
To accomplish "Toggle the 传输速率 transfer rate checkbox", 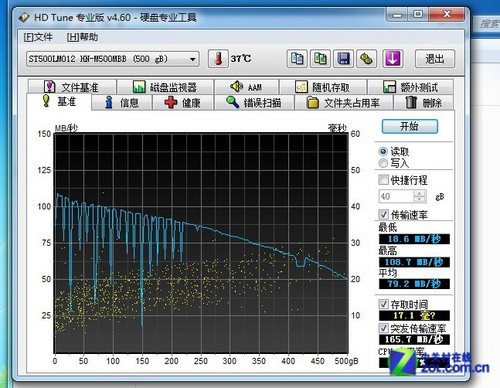I will [x=383, y=214].
